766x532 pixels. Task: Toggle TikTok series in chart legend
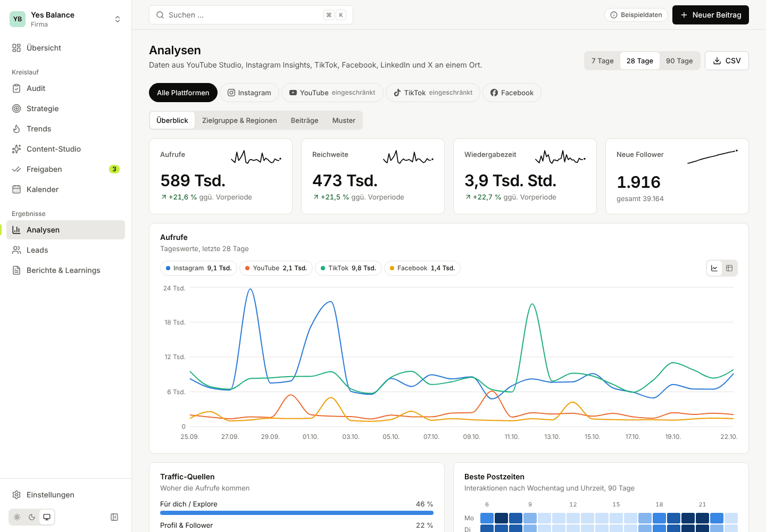click(348, 268)
